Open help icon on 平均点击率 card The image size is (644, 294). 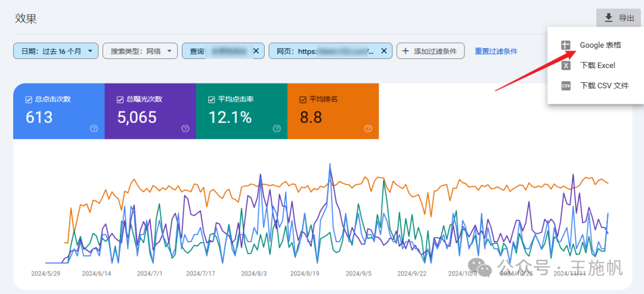277,129
